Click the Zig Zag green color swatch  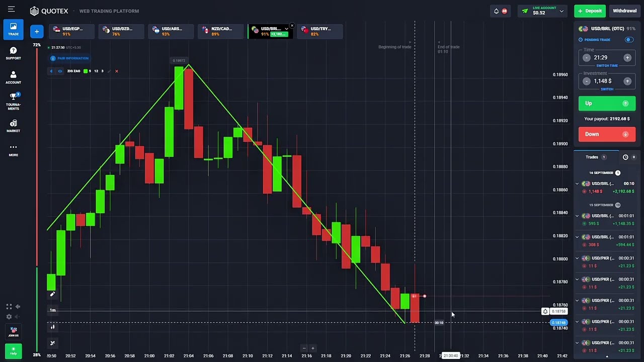[86, 71]
